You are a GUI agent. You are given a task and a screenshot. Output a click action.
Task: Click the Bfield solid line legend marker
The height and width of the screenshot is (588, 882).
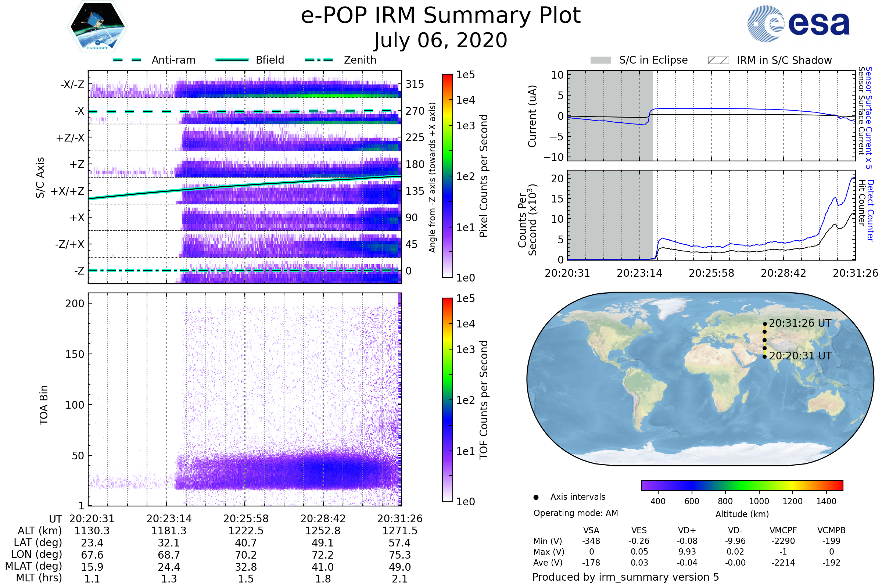(x=232, y=60)
